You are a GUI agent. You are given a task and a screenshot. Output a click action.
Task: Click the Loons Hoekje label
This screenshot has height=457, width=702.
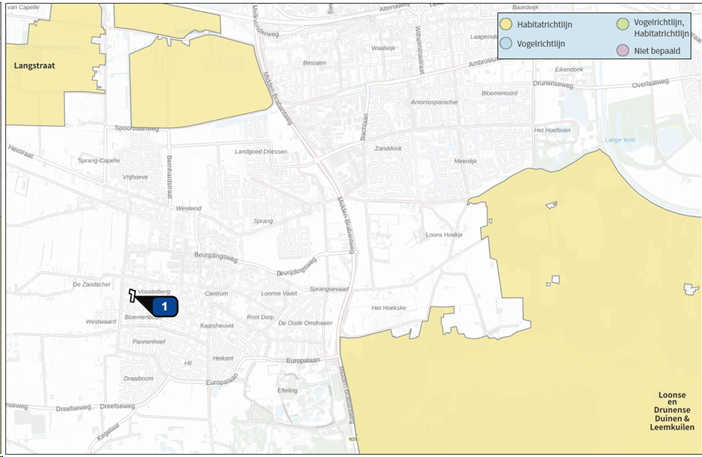[x=444, y=235]
